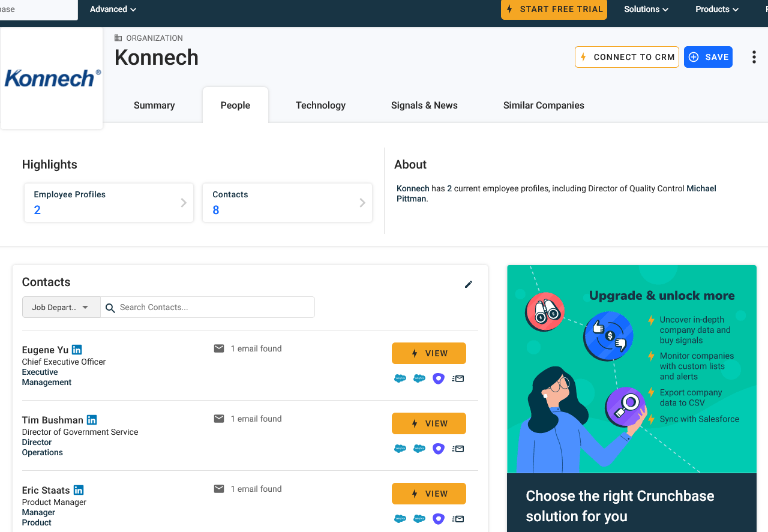
Task: Expand the Solutions menu
Action: (x=646, y=9)
